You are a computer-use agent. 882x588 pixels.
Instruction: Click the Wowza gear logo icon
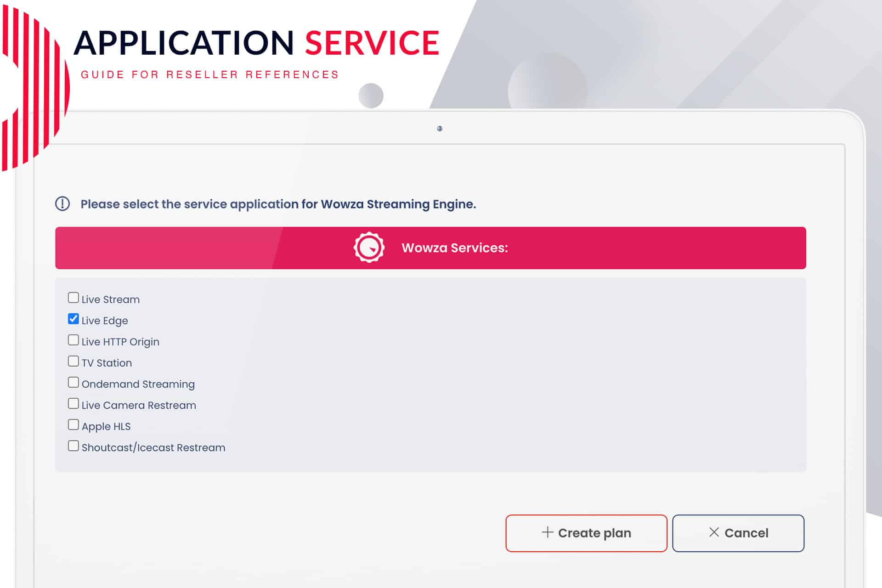tap(369, 248)
